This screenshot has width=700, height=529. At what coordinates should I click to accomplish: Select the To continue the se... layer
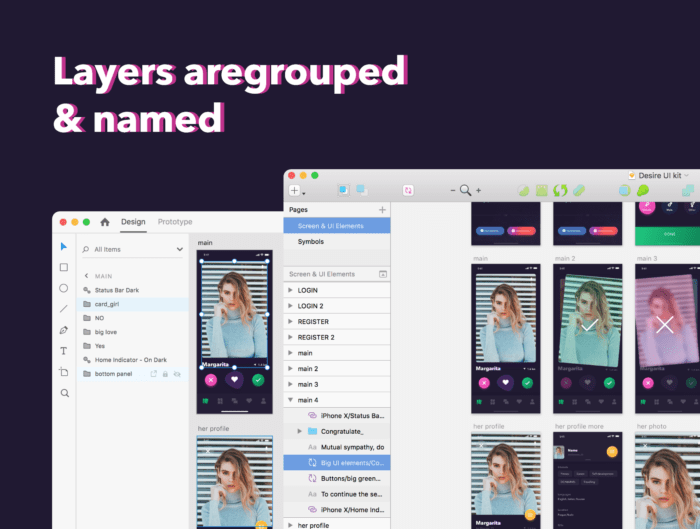point(337,494)
